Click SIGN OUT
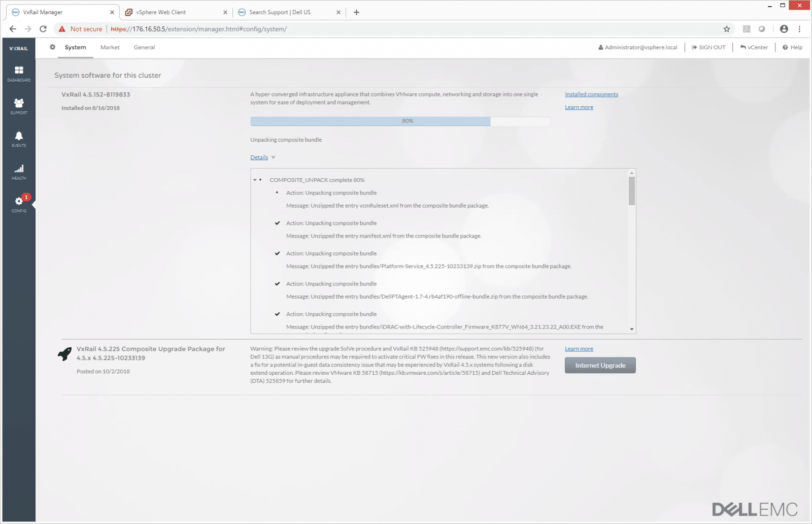812x524 pixels. pyautogui.click(x=708, y=47)
